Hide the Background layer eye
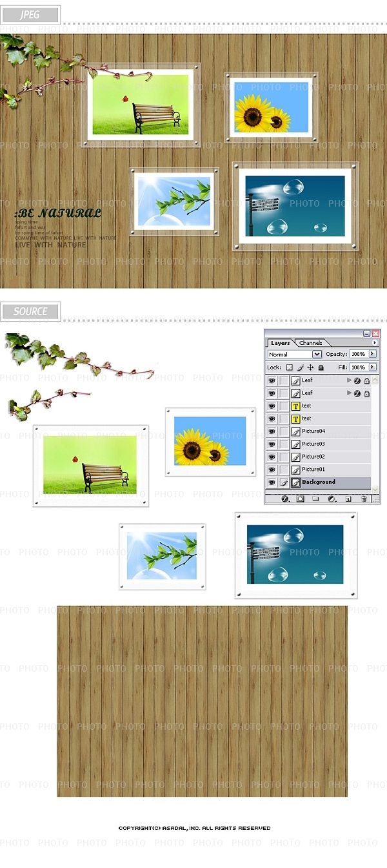 coord(272,482)
